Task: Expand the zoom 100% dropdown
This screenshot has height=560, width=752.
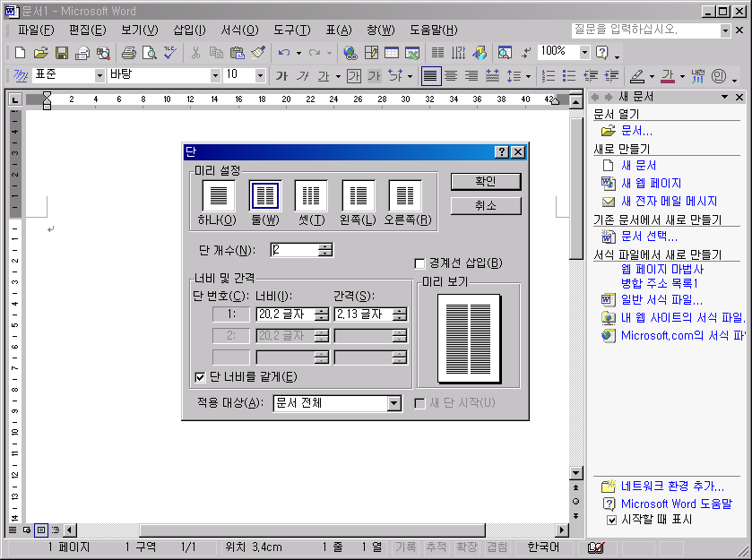Action: 584,53
